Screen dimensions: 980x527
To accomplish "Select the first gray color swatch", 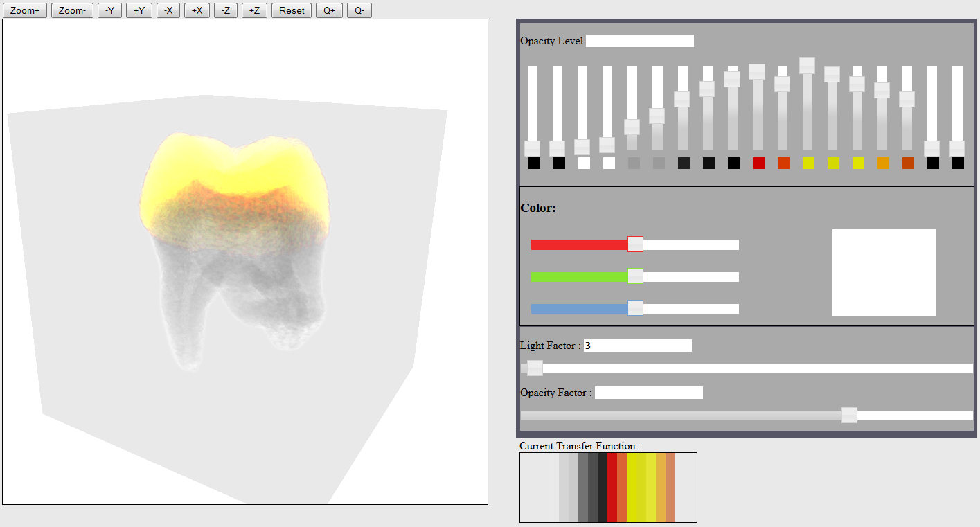I will pos(634,163).
